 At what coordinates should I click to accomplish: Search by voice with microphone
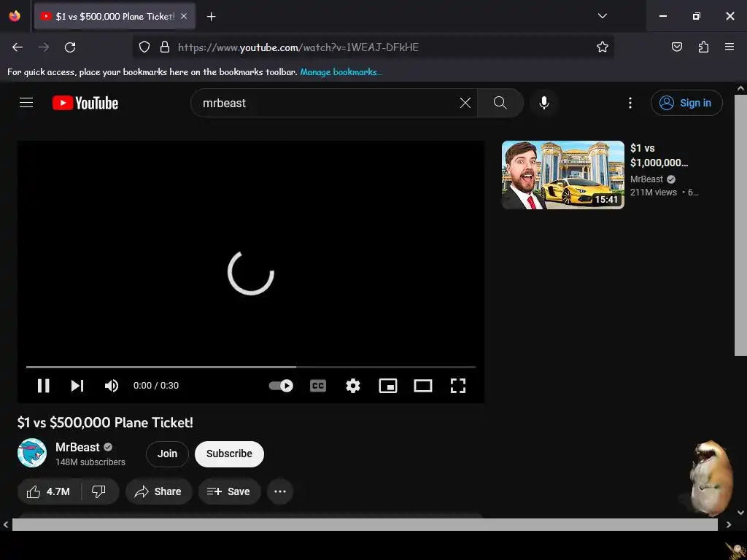[544, 103]
